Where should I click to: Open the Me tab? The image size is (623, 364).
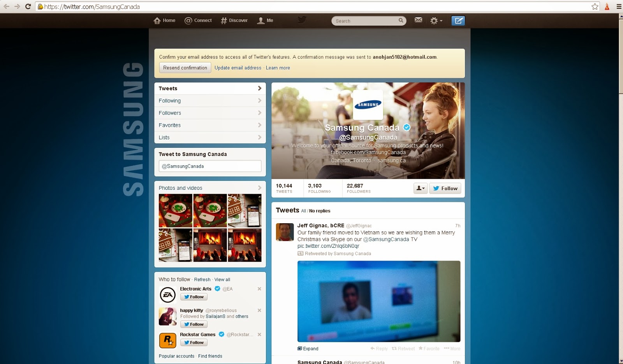[x=265, y=21]
